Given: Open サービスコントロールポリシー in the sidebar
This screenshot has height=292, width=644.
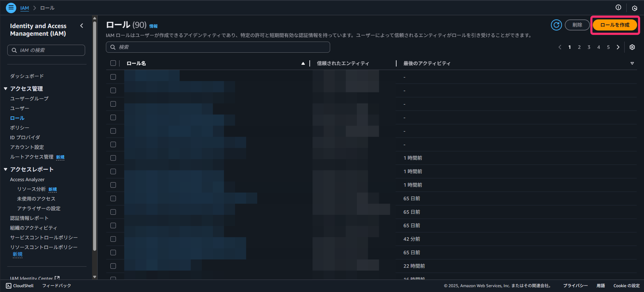Looking at the screenshot, I should (x=44, y=238).
